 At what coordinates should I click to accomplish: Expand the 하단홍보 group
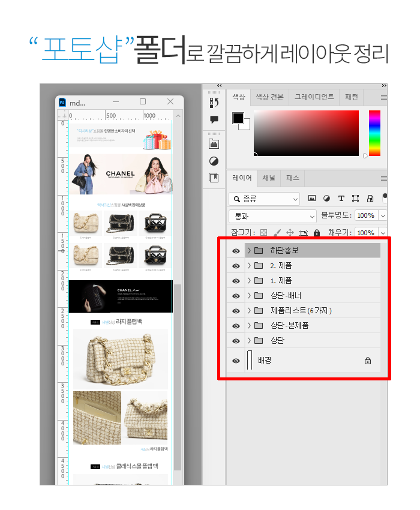coord(249,250)
